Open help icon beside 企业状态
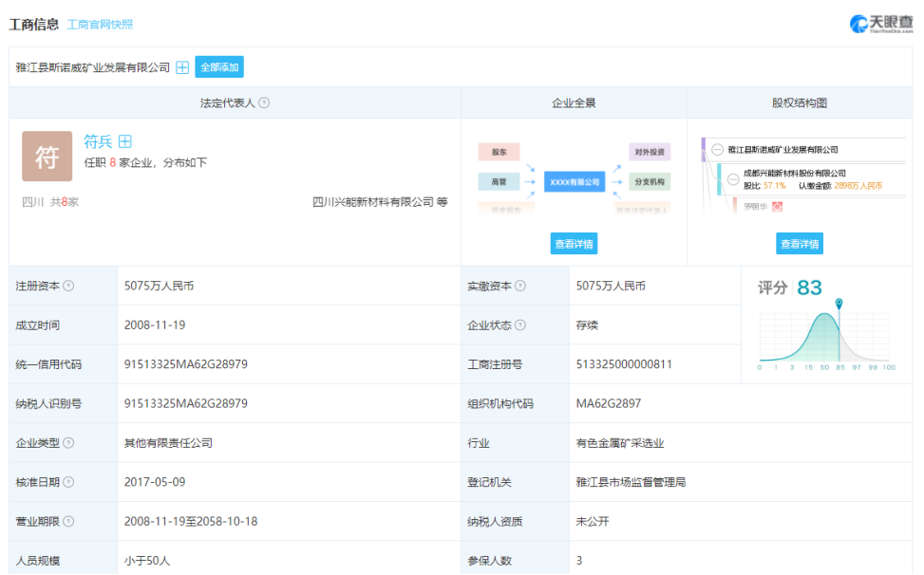924x575 pixels. click(519, 325)
